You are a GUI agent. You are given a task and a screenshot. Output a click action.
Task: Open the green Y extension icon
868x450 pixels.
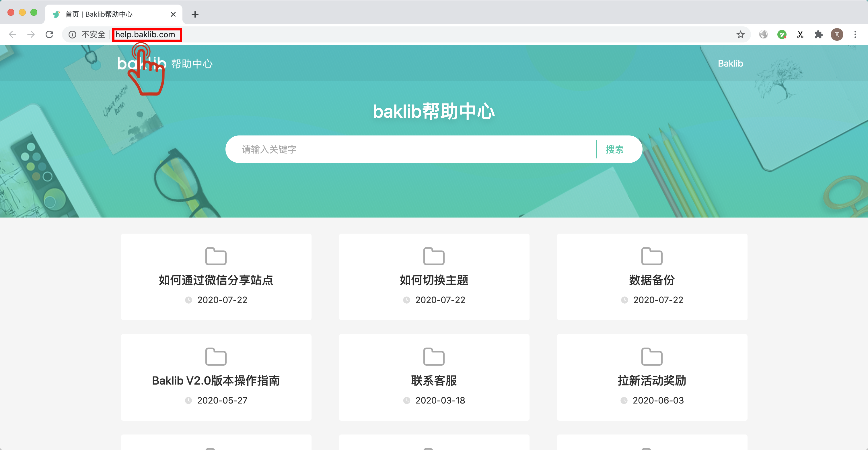point(782,34)
